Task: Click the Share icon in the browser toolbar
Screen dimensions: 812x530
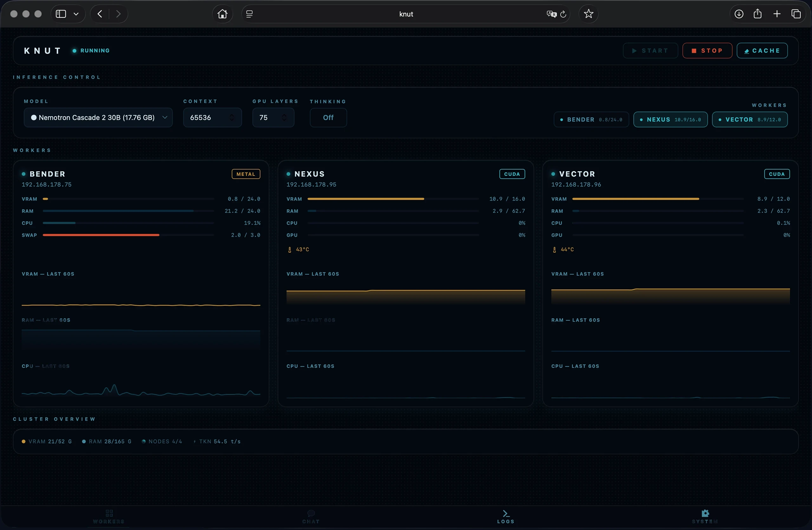Action: 757,14
